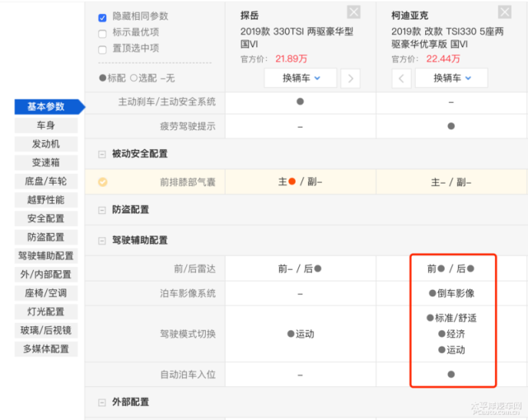Move 柯迪亚克 column left with the arrow
Image resolution: width=528 pixels, height=420 pixels.
(401, 78)
